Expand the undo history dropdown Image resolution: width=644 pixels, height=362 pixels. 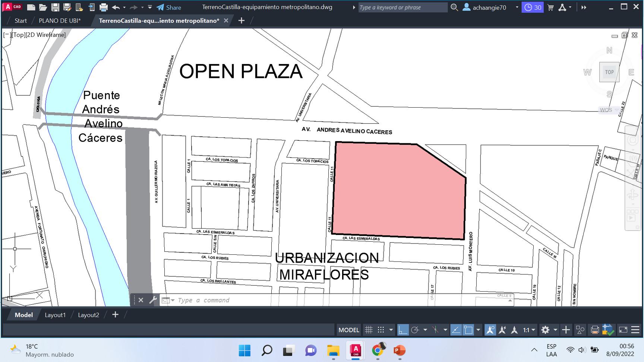pyautogui.click(x=124, y=7)
